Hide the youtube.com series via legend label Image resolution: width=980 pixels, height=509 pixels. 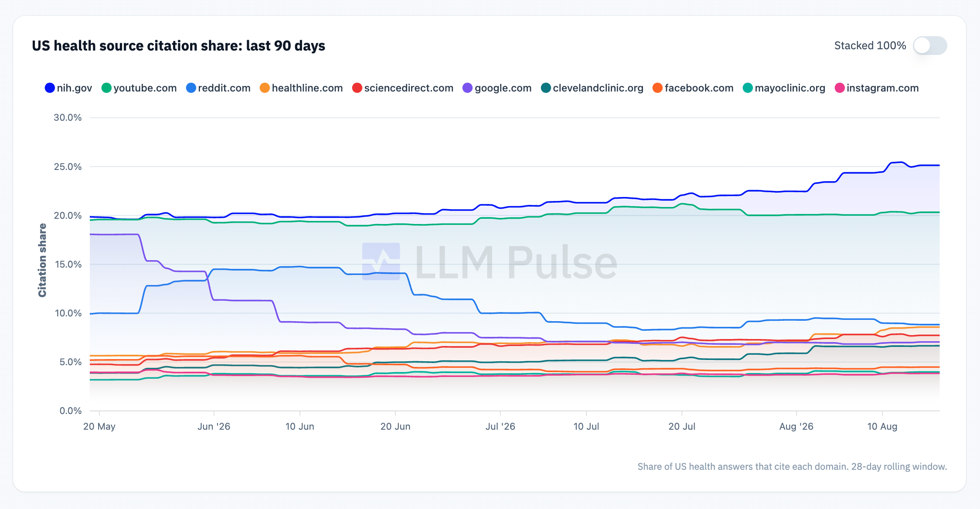coord(145,88)
